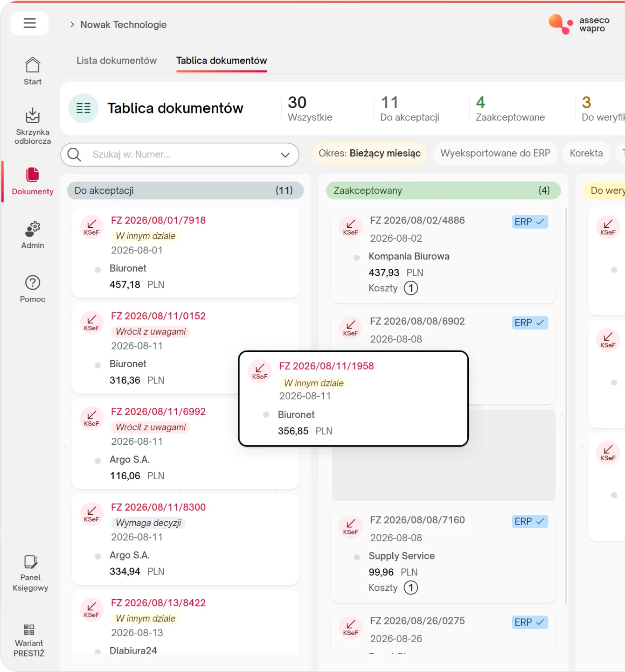The height and width of the screenshot is (672, 625).
Task: Click the Tablica dokumentów list icon
Action: coord(83,108)
